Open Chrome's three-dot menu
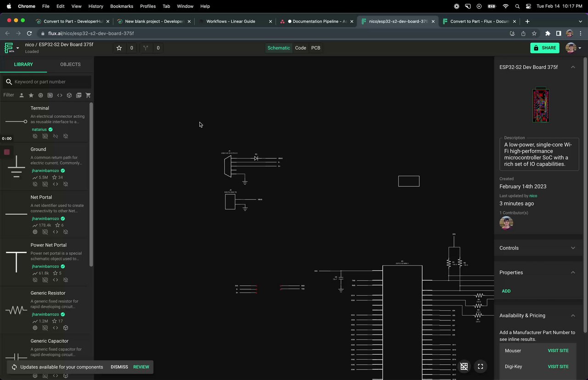Viewport: 588px width, 380px height. (x=580, y=34)
